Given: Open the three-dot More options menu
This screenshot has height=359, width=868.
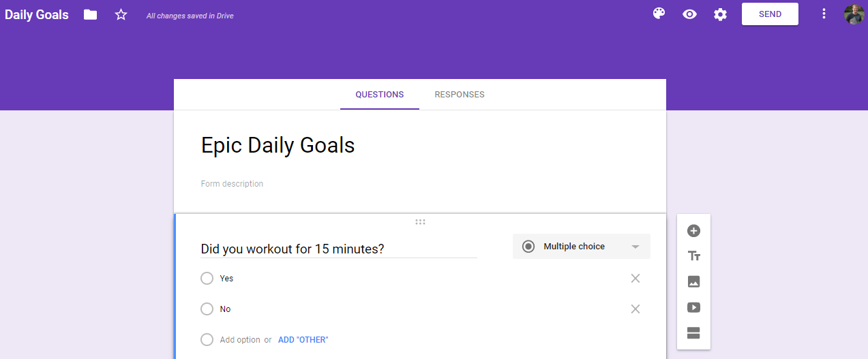Looking at the screenshot, I should pos(824,14).
